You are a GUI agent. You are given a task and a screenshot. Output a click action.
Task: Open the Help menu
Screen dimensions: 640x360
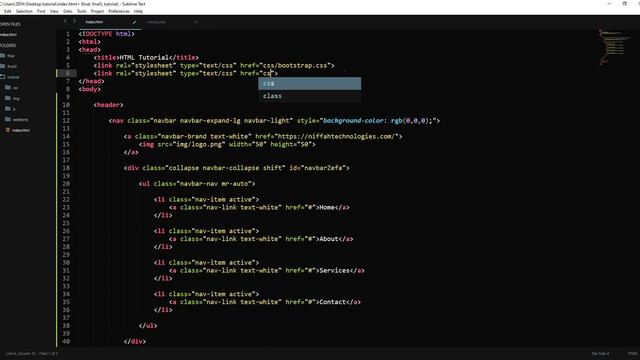pyautogui.click(x=138, y=11)
